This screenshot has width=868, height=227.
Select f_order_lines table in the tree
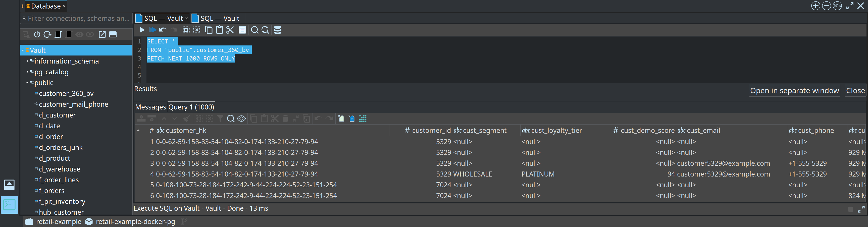coord(59,180)
